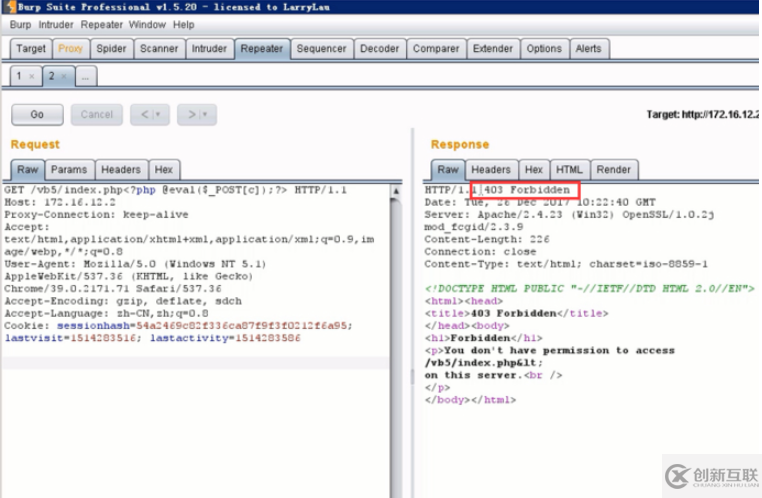This screenshot has width=762, height=498.
Task: Select the Response HTML tab
Action: (x=569, y=170)
